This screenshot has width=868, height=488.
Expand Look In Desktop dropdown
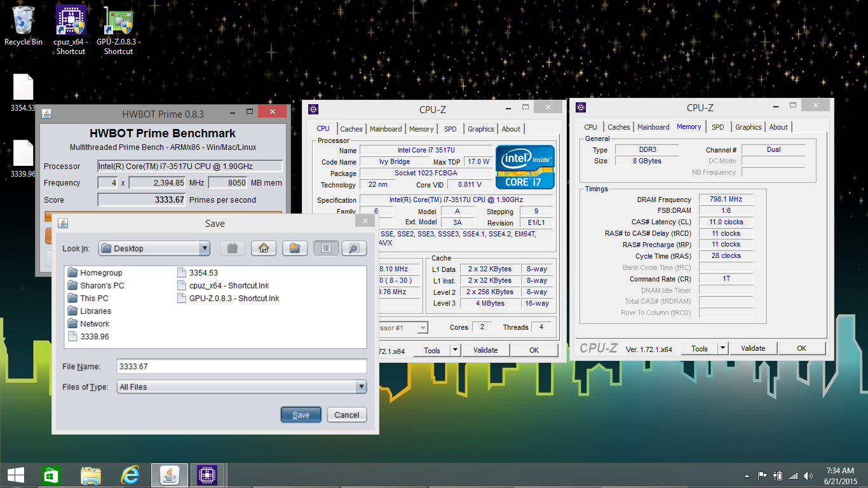(x=205, y=248)
